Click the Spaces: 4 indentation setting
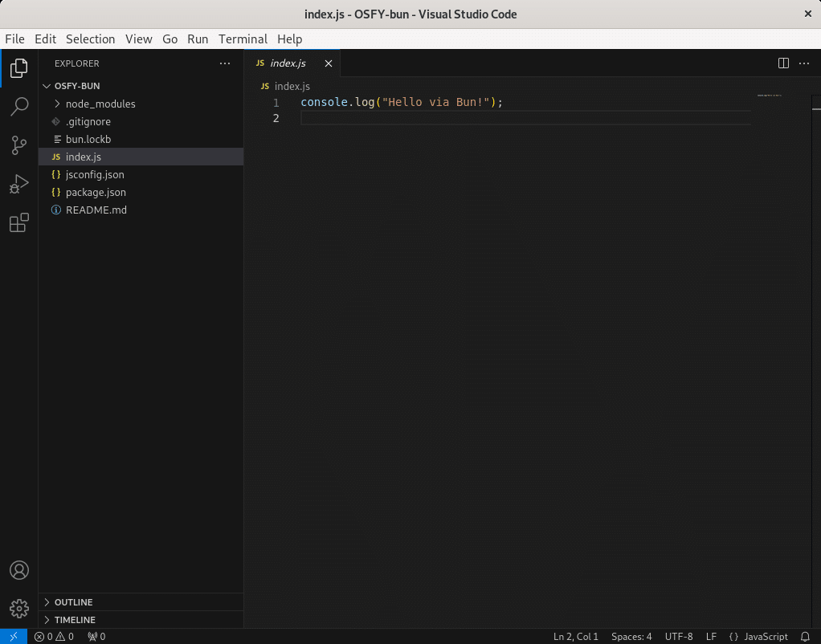Screen dimensions: 821x644 631,637
